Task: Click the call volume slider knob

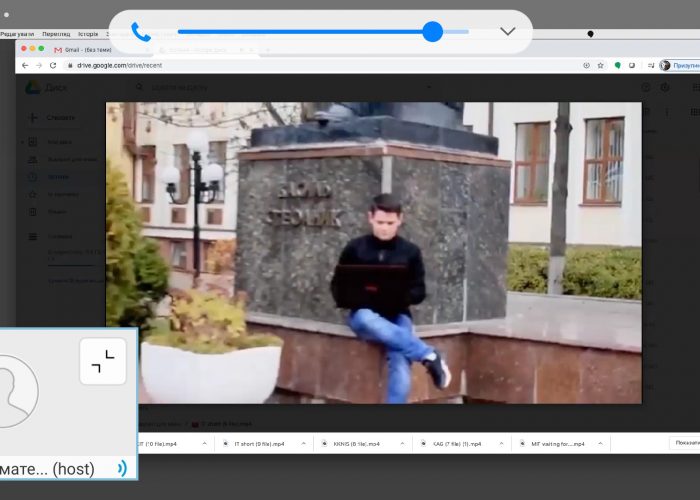Action: click(432, 32)
